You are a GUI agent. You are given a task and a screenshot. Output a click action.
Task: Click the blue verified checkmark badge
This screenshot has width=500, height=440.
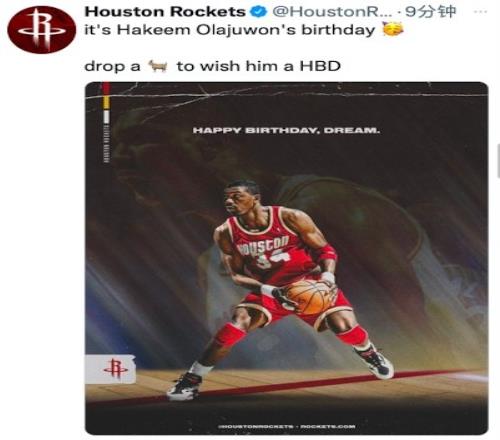[259, 12]
